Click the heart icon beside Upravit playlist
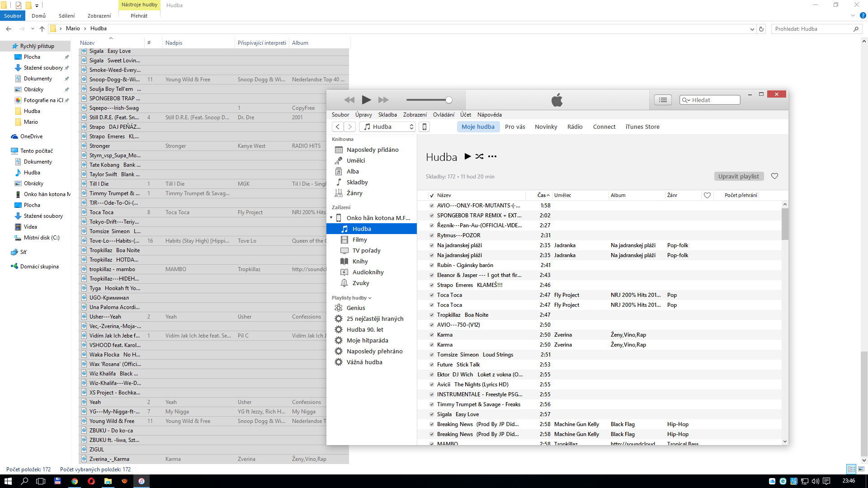Screen dimensions: 868x488 pos(774,176)
